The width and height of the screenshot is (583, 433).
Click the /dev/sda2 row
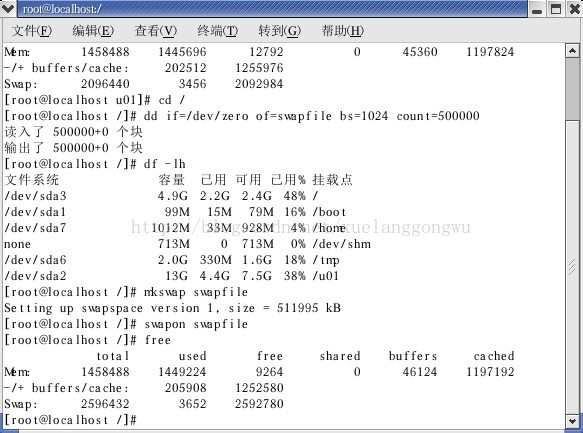click(x=171, y=276)
